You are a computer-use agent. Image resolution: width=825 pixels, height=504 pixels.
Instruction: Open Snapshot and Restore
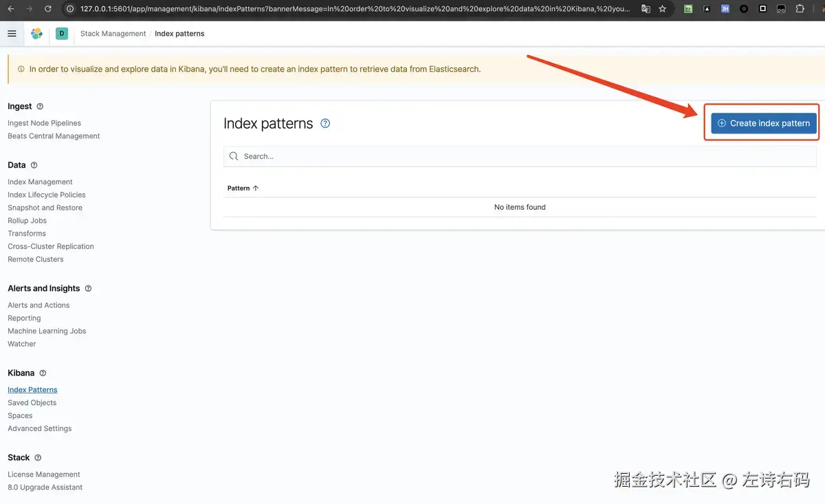click(x=45, y=208)
